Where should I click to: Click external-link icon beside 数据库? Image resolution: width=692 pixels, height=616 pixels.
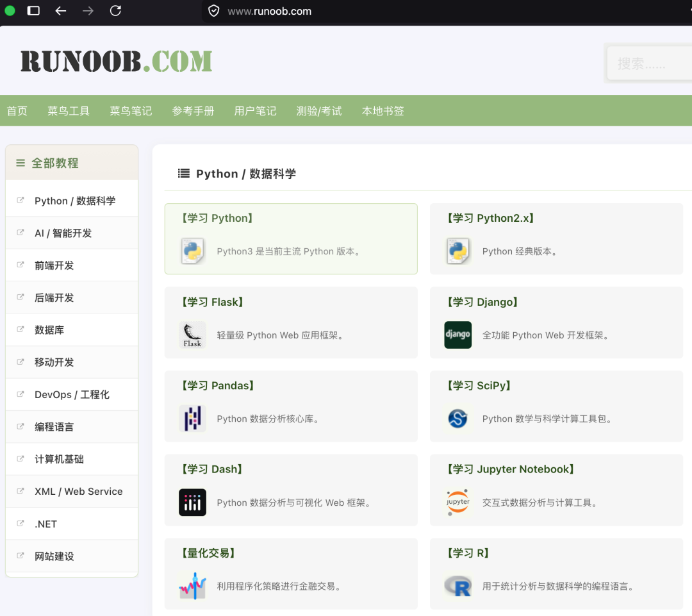tap(21, 329)
